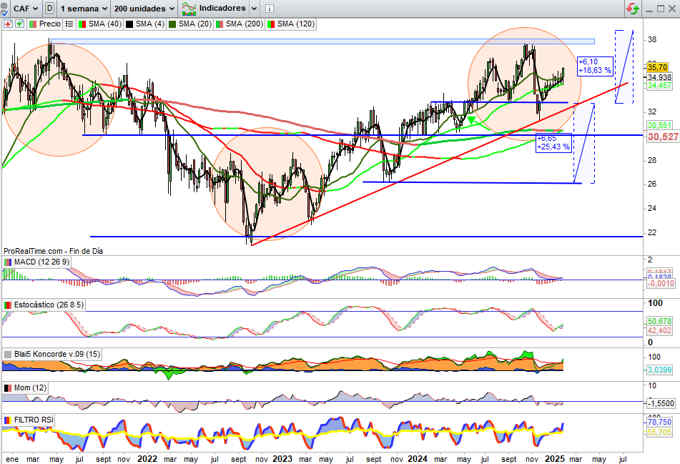Click the Mom (12) indicator icon
This screenshot has width=680, height=464.
click(x=6, y=386)
